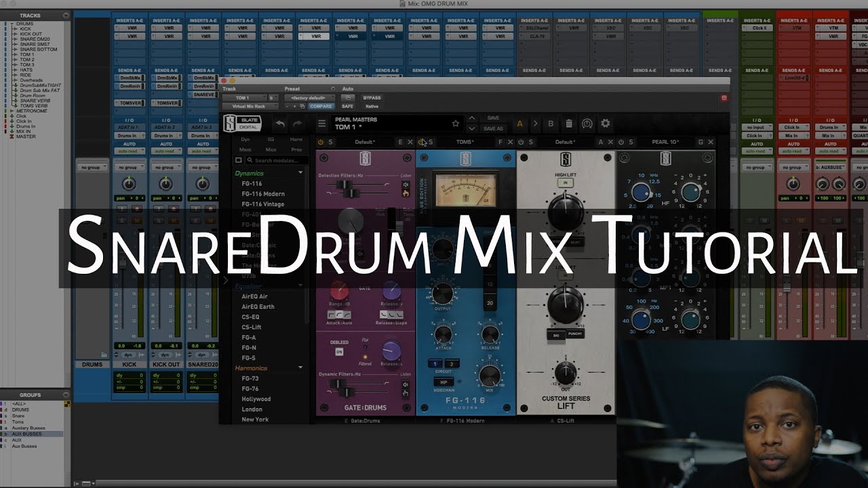This screenshot has height=488, width=868.
Task: Open Drums In output selector on KICK OUT
Action: 166,136
